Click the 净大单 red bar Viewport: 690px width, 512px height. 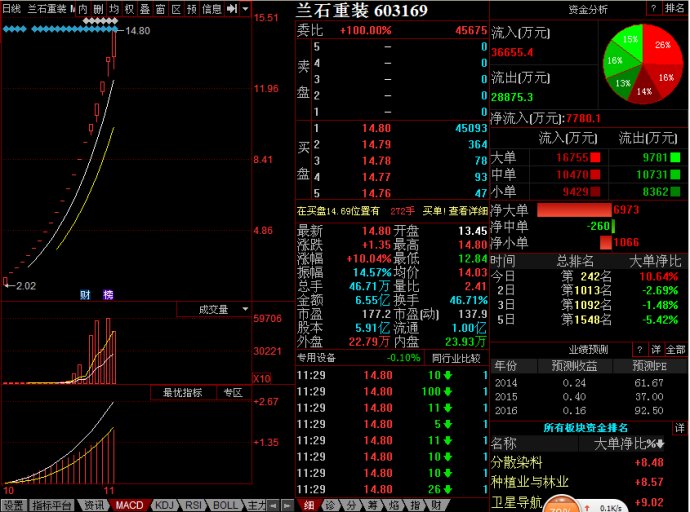coord(574,210)
